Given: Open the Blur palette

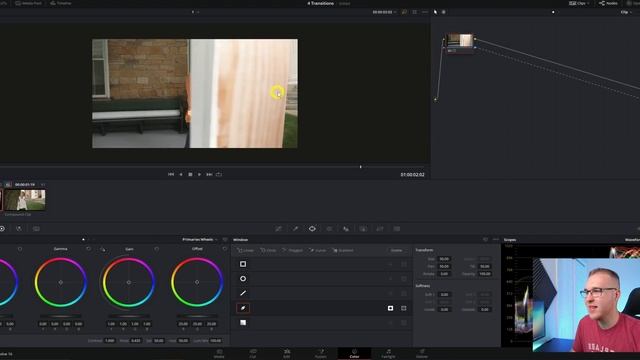Looking at the screenshot, I should click(346, 229).
